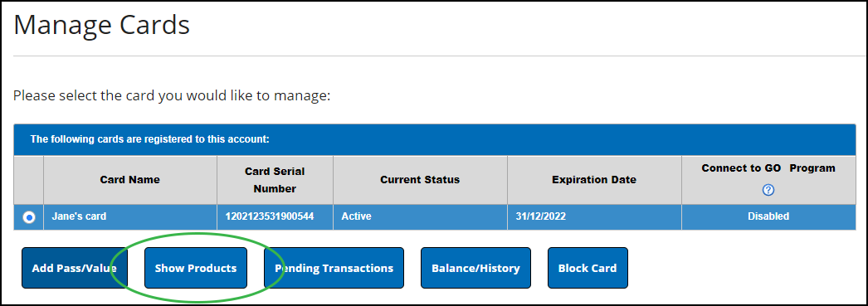The image size is (868, 306).
Task: Click the Active status cell
Action: (x=420, y=217)
